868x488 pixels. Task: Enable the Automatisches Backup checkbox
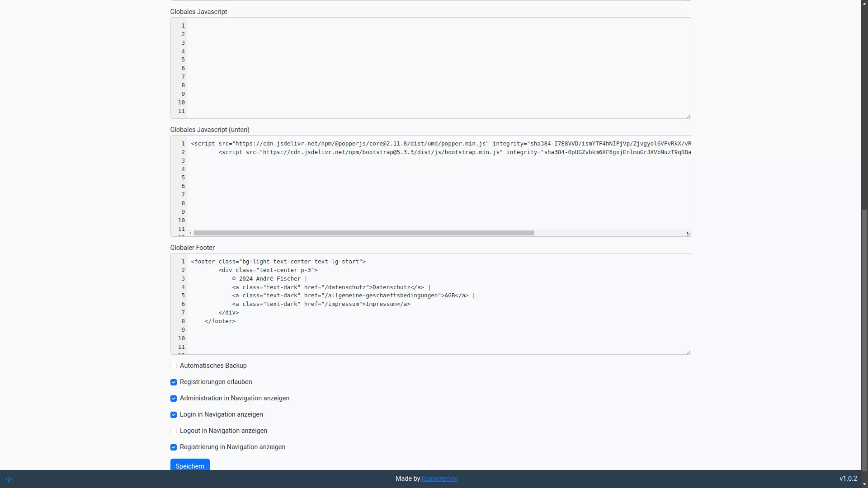[x=174, y=366]
